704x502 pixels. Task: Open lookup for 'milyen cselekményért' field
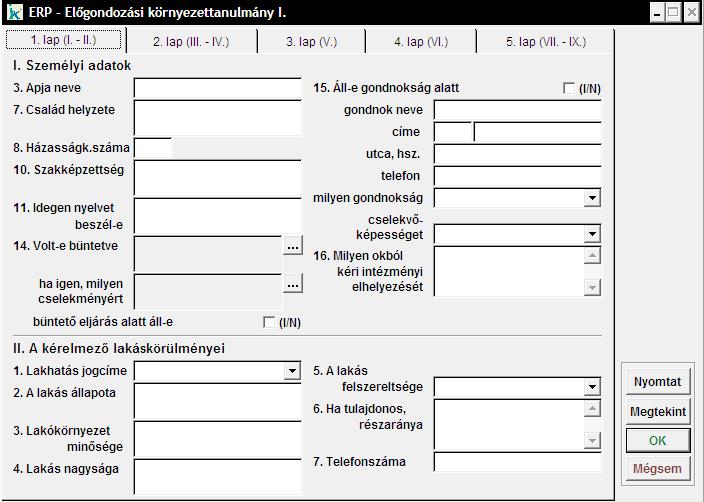point(292,285)
